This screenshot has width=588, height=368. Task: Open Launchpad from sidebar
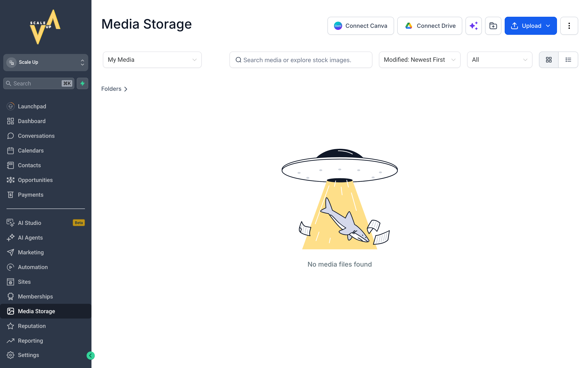(46, 106)
